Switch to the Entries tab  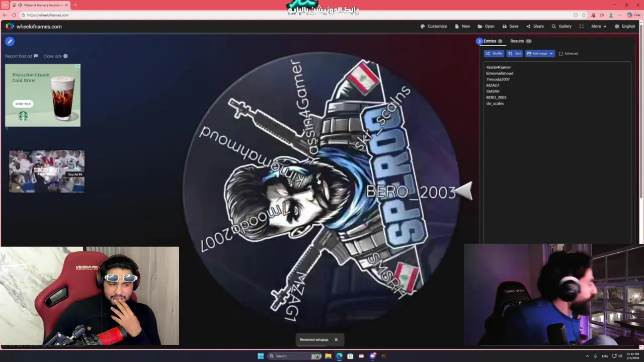tap(493, 41)
